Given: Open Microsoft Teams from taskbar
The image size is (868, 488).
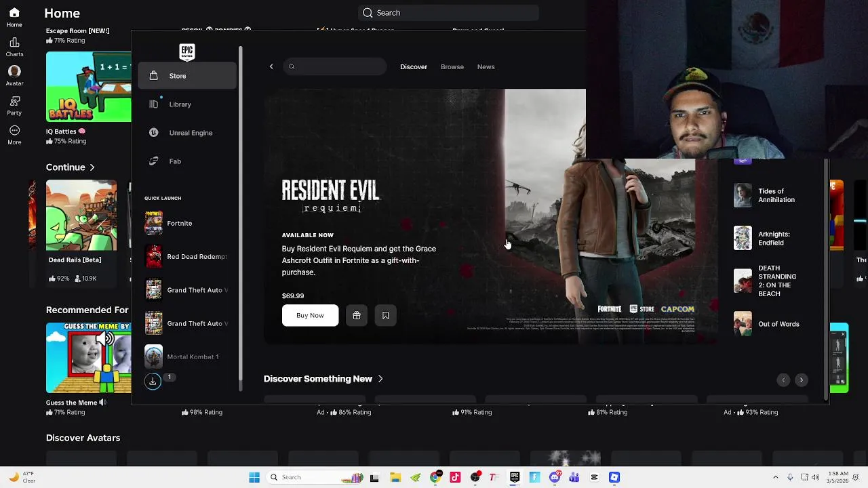Looking at the screenshot, I should 574,477.
